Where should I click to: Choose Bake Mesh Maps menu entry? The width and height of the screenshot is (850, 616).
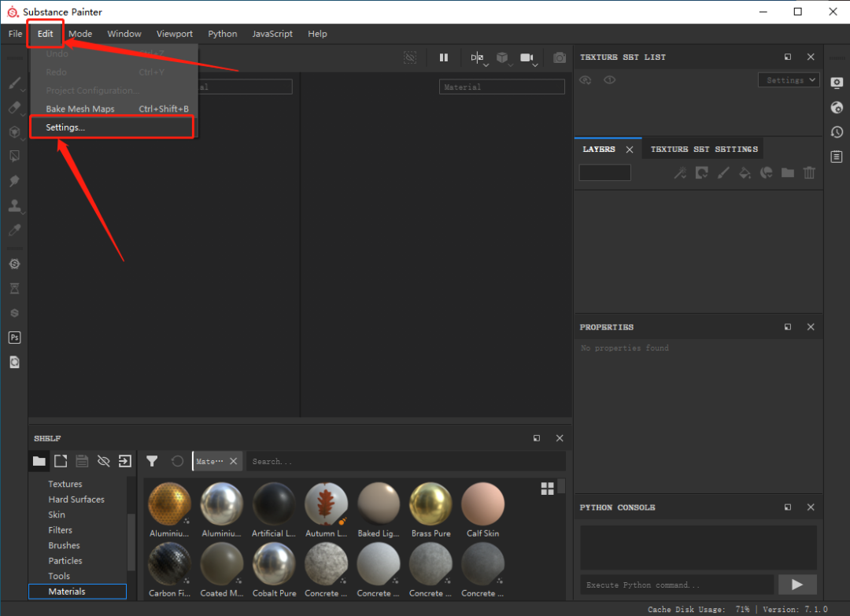pos(114,109)
